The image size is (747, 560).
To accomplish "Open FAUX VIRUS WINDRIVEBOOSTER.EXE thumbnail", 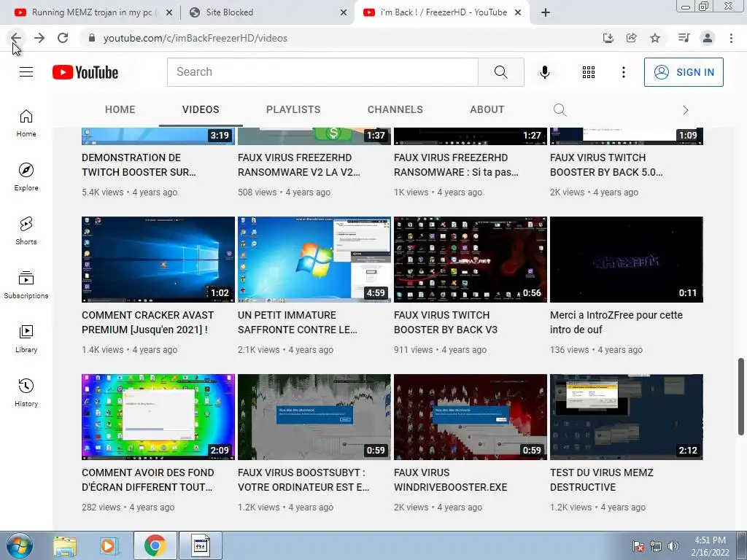I will coord(471,417).
